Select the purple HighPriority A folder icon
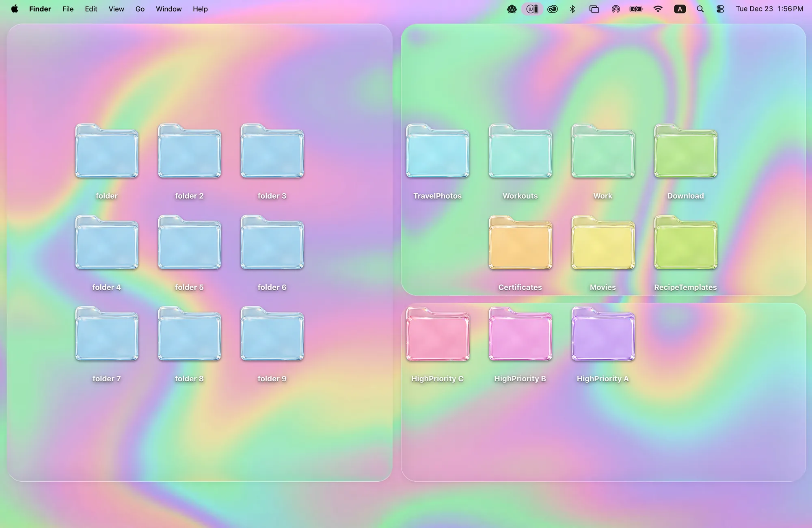The height and width of the screenshot is (528, 812). (603, 333)
